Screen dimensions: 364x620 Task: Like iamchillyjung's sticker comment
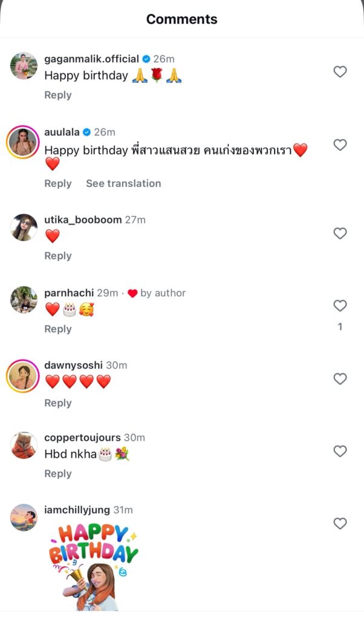340,523
